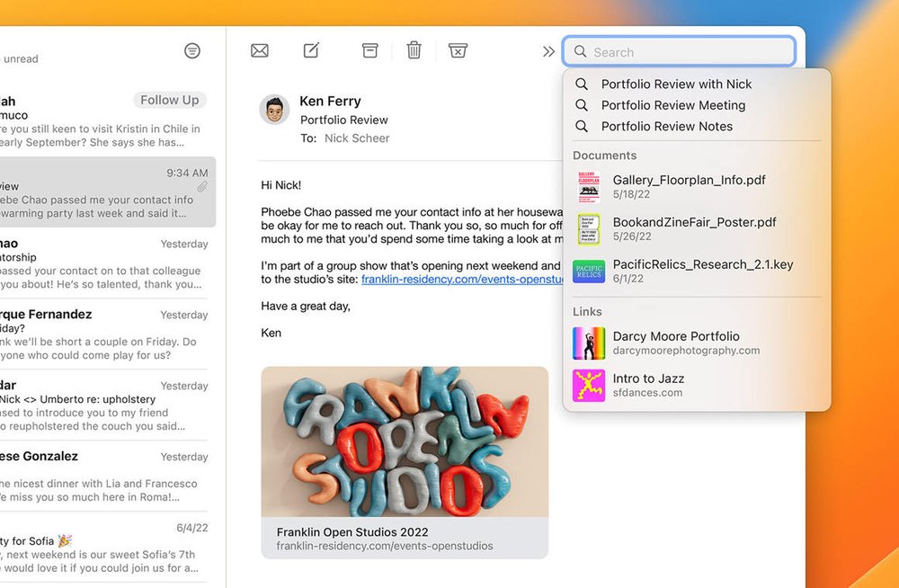Compose a new message with the pencil icon
The height and width of the screenshot is (588, 899).
point(311,50)
